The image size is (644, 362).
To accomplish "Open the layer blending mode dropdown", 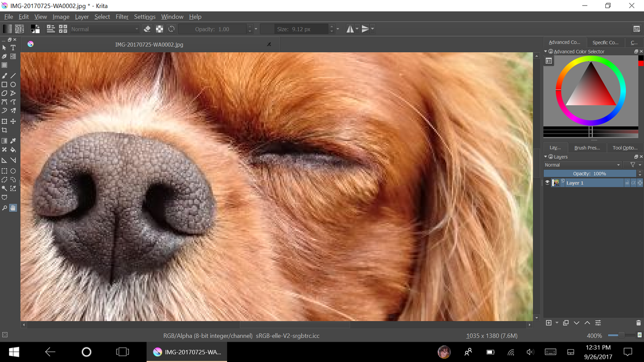I will (x=582, y=165).
